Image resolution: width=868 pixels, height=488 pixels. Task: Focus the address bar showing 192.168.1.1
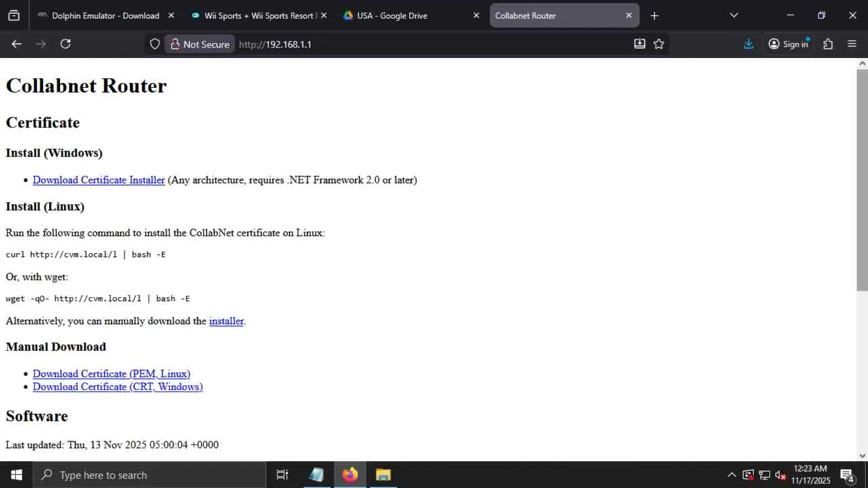click(434, 44)
